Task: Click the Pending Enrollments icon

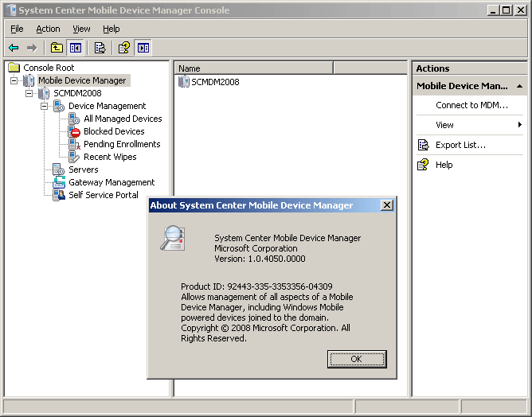Action: [74, 144]
